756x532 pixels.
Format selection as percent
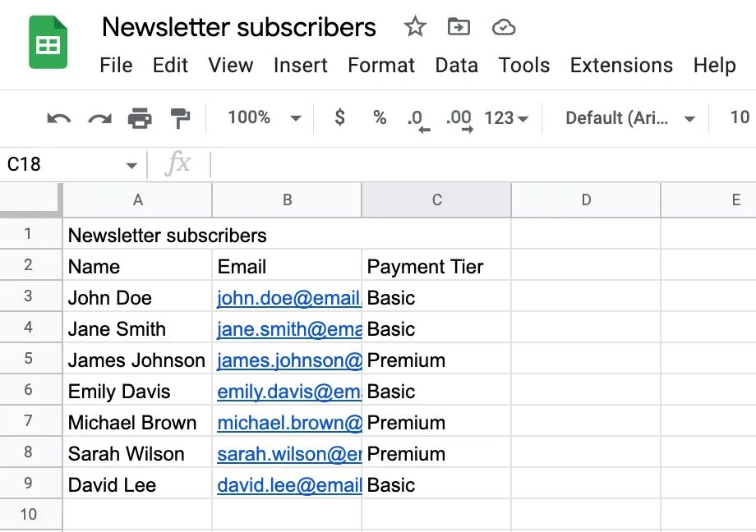[379, 117]
